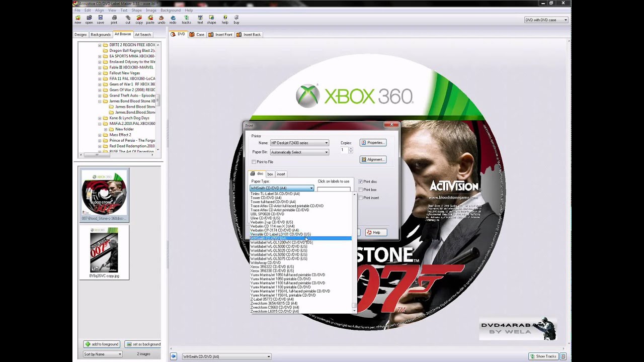
Task: Collapse the MAFIA.2.2010.PAL folder
Action: (x=100, y=124)
